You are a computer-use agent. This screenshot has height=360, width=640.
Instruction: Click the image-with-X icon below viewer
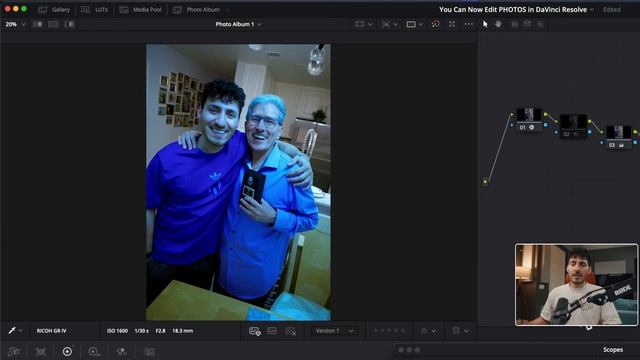[x=291, y=331]
